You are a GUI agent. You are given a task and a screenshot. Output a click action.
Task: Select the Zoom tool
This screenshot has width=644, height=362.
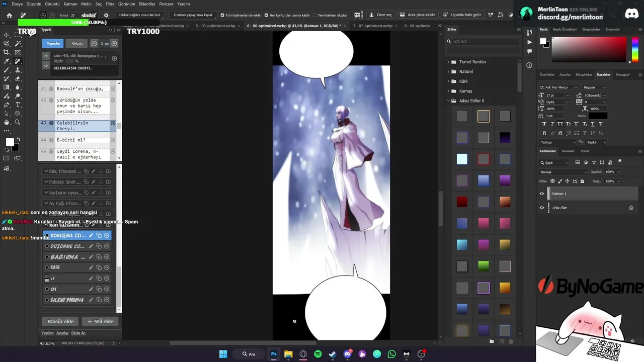[x=18, y=122]
